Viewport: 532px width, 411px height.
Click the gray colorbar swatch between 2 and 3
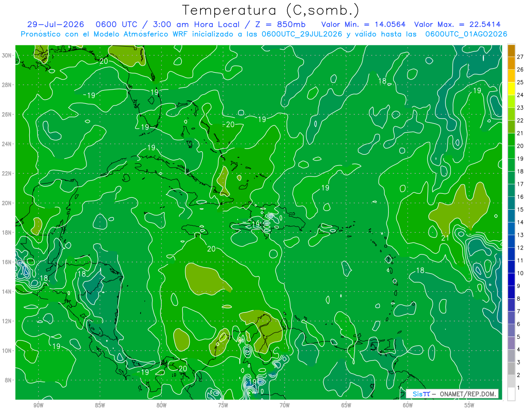[511, 368]
